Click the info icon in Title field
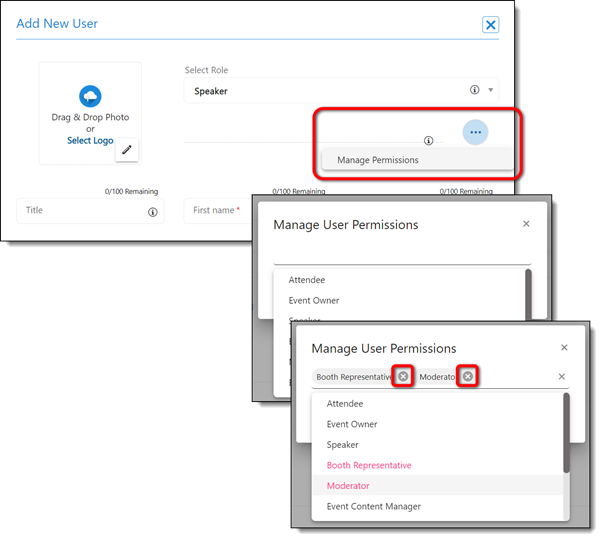 (x=153, y=212)
